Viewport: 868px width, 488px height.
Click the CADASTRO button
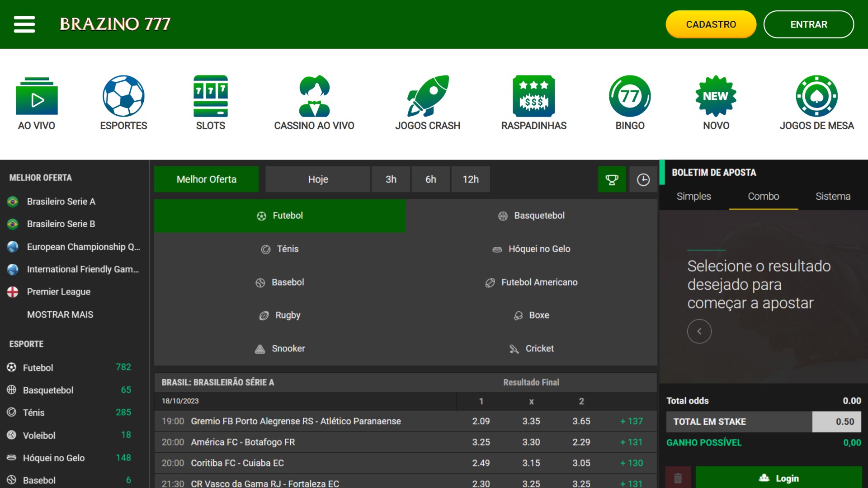pos(711,24)
